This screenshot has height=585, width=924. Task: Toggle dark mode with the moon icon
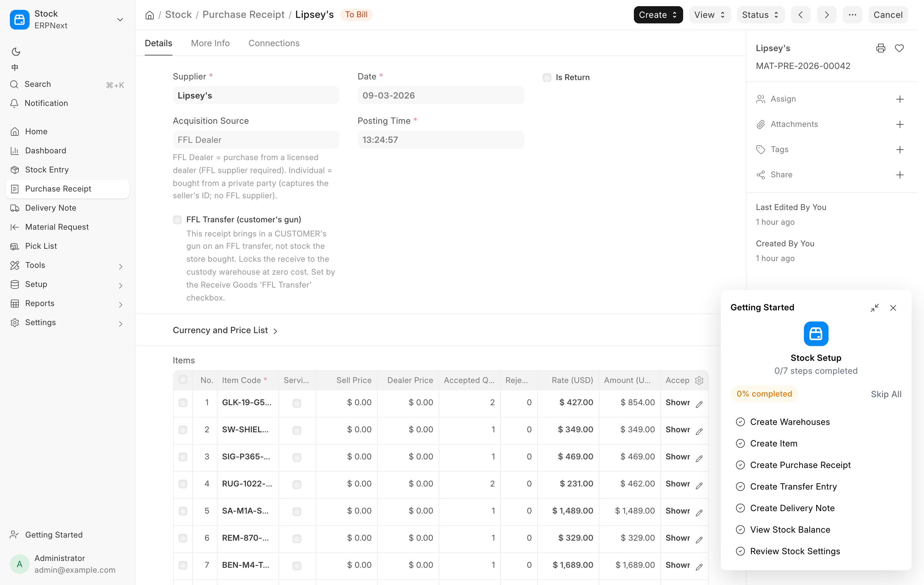coord(16,51)
